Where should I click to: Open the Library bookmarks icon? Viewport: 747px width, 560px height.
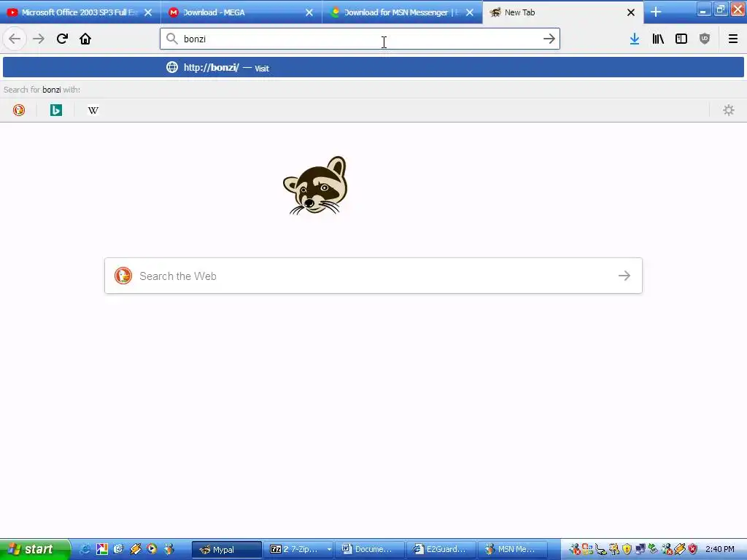tap(658, 39)
